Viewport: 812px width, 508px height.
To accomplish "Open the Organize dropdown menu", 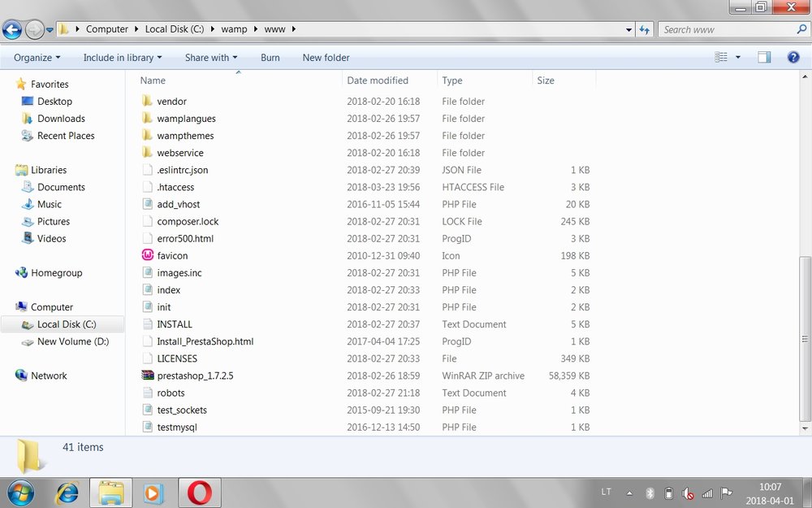I will tap(35, 57).
